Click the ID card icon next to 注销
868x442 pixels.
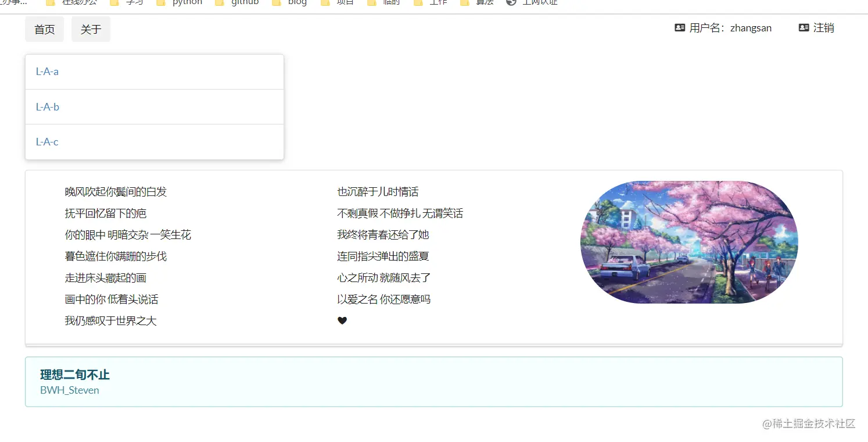point(804,27)
